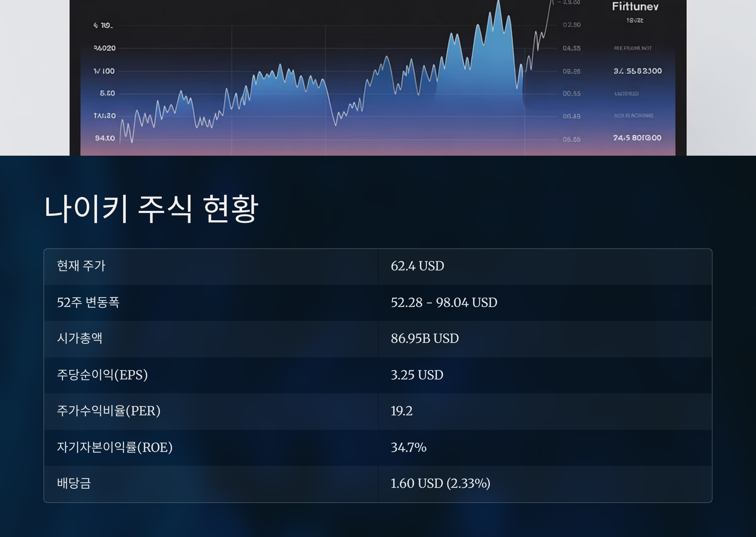Click the 19.2 PER value

coord(401,411)
